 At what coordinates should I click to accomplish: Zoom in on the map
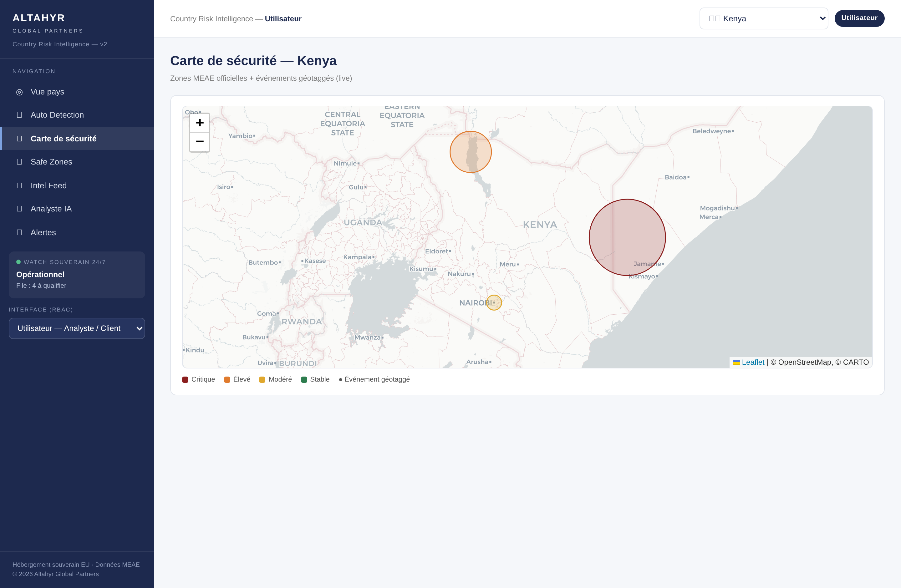coord(200,123)
